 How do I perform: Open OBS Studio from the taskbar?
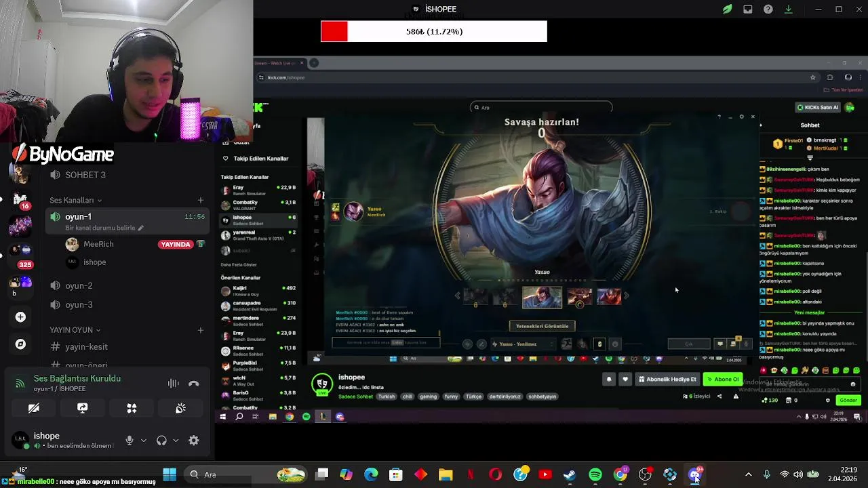click(x=645, y=474)
